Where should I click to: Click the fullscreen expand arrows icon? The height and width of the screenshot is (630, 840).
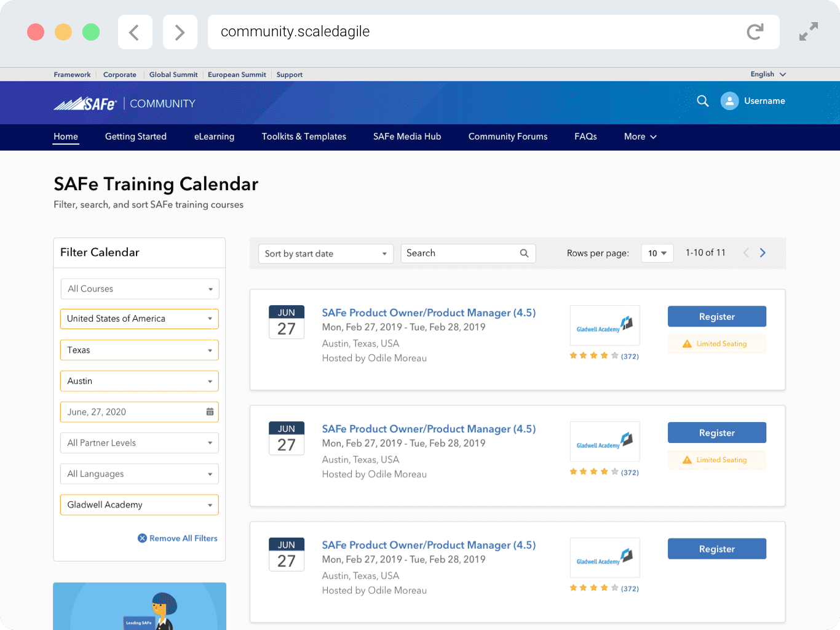pos(809,31)
